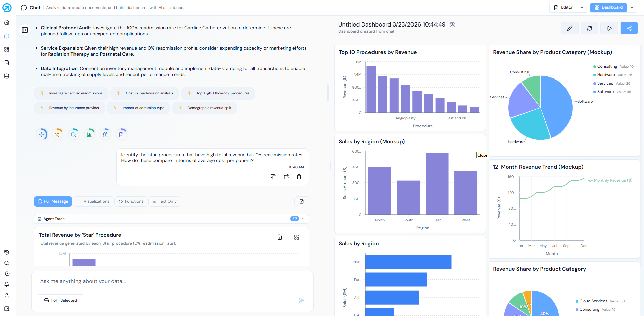Click the icon next to the dashboard title

(x=452, y=25)
